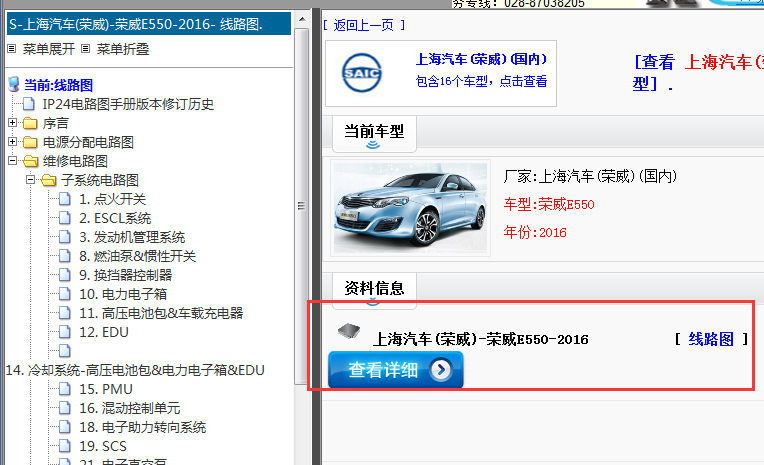Open 16. 混动控制单元 diagram
The width and height of the screenshot is (764, 465).
pos(130,408)
